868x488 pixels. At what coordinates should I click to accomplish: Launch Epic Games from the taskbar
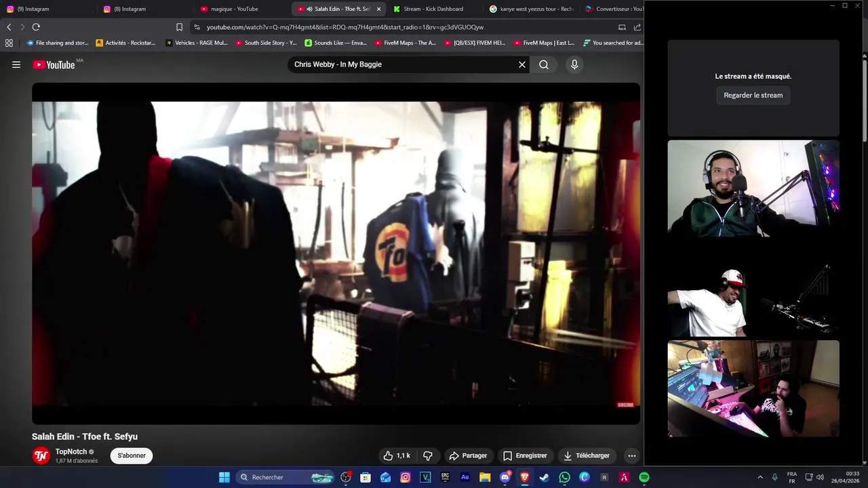pyautogui.click(x=445, y=477)
